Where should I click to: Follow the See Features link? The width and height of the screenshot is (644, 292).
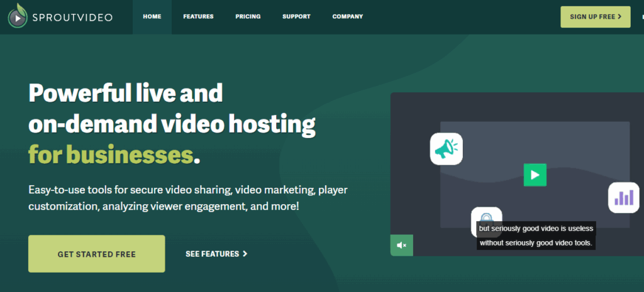click(212, 254)
